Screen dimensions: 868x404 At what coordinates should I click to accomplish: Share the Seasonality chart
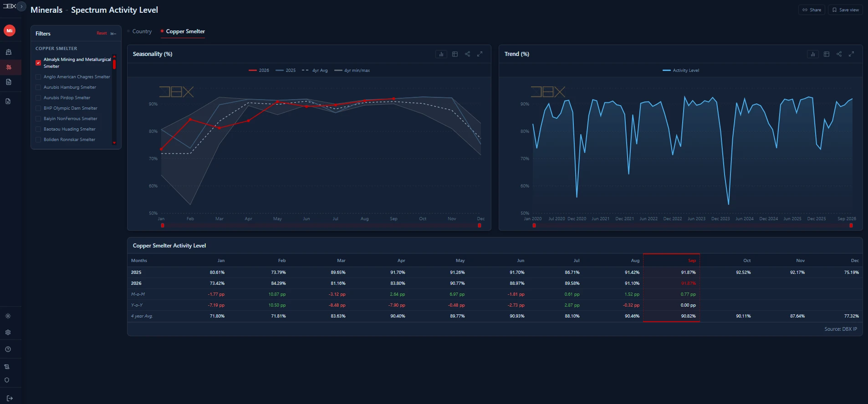coord(467,54)
